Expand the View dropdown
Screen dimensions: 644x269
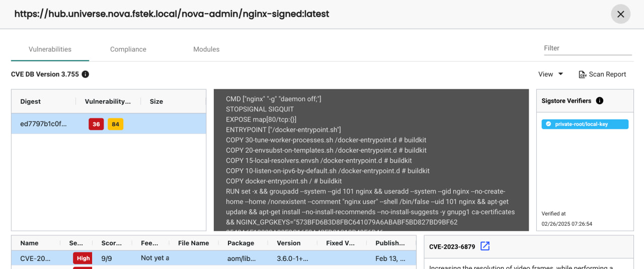point(551,74)
